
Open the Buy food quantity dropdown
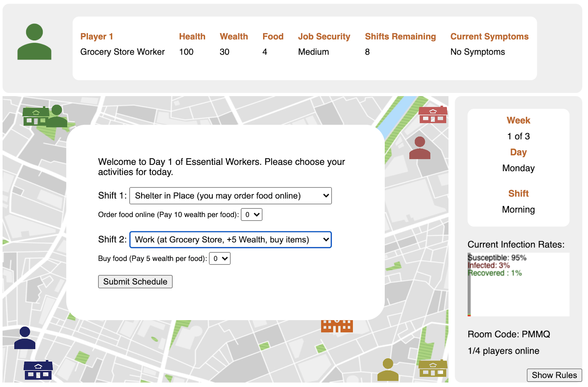tap(220, 258)
